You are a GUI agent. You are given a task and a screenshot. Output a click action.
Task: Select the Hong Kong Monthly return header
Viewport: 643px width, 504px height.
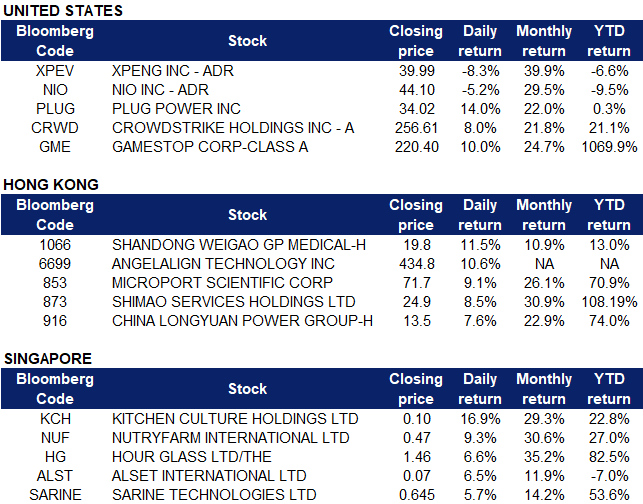(543, 215)
